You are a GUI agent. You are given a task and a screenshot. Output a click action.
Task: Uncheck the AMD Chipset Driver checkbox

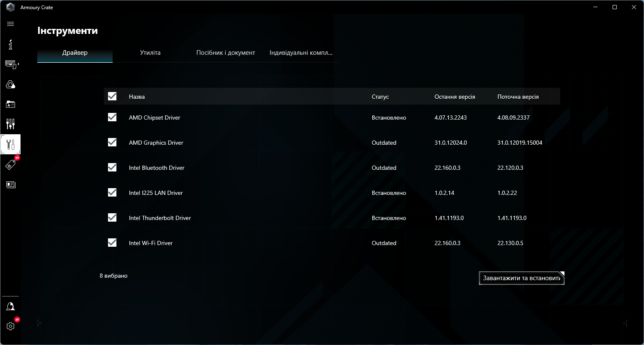point(112,117)
